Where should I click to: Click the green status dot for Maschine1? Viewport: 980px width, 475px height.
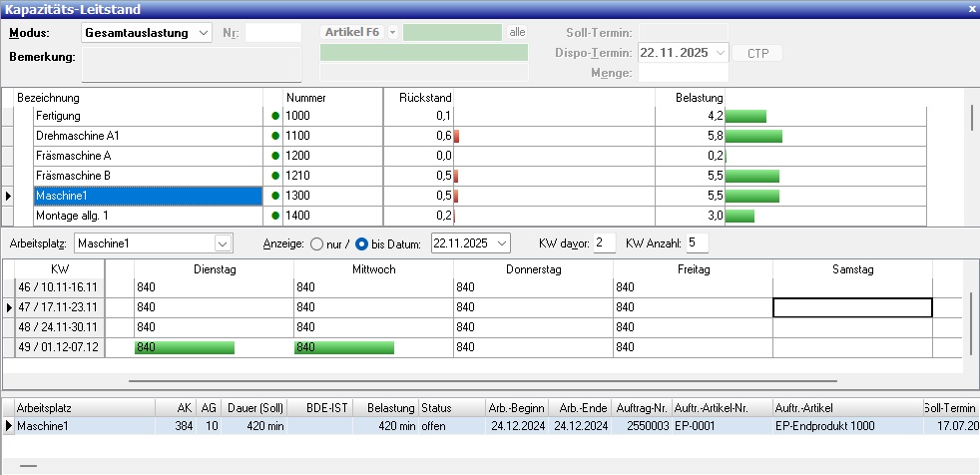[x=275, y=196]
